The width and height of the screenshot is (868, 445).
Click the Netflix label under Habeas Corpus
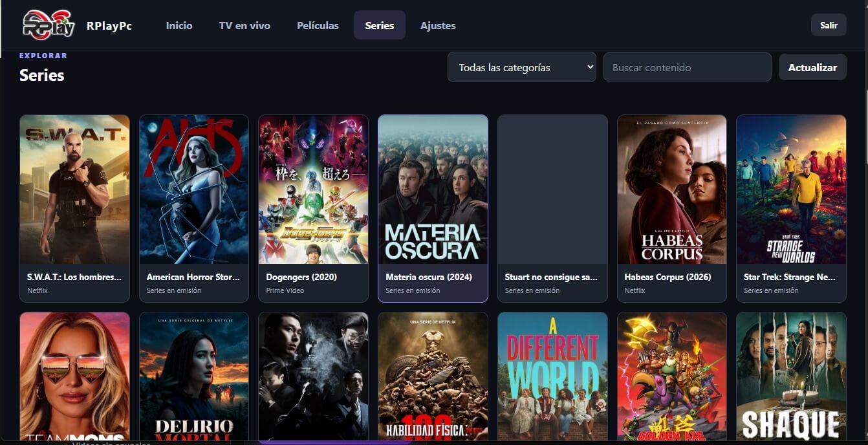[635, 290]
